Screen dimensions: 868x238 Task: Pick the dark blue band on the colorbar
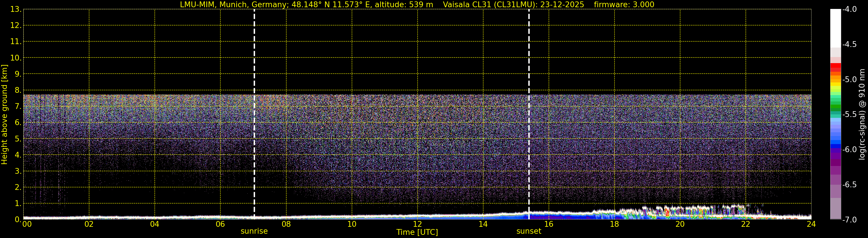pyautogui.click(x=835, y=146)
